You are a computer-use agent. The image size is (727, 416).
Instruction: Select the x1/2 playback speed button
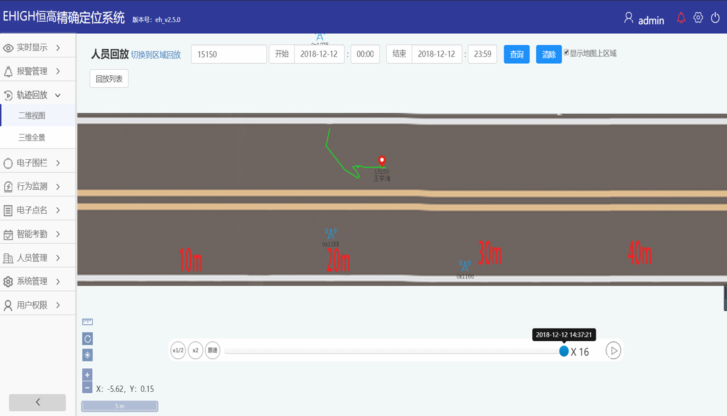(x=178, y=350)
